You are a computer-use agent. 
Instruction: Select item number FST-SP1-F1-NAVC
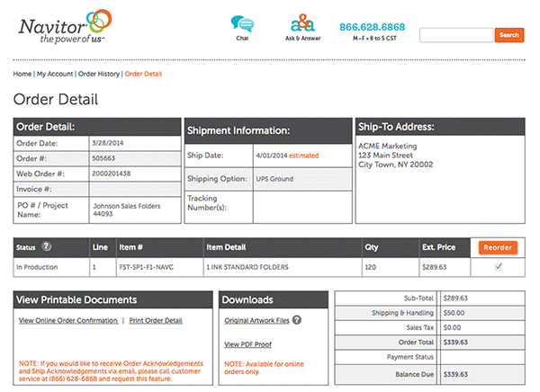pyautogui.click(x=149, y=267)
